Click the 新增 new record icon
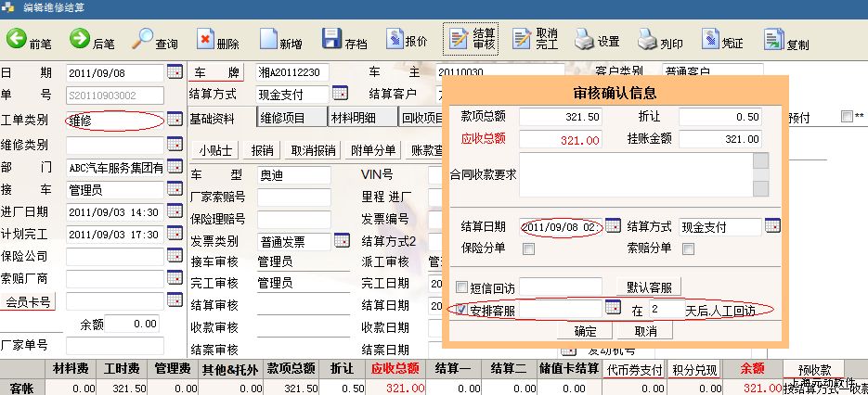 267,41
